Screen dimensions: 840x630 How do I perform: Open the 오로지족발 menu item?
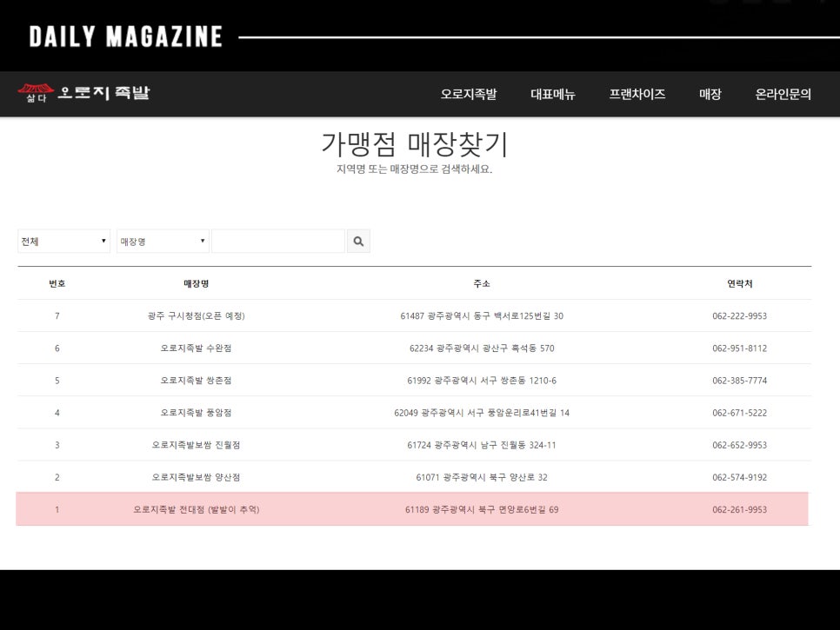[x=469, y=94]
